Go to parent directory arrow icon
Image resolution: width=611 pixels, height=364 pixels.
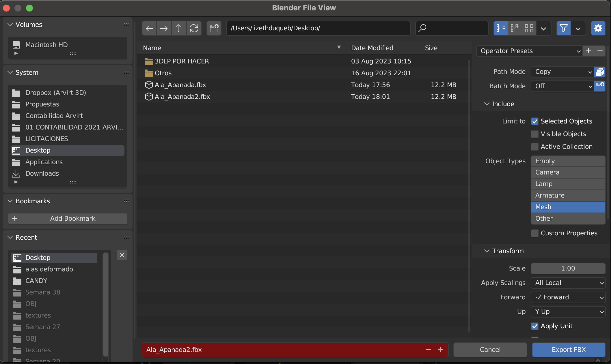179,28
